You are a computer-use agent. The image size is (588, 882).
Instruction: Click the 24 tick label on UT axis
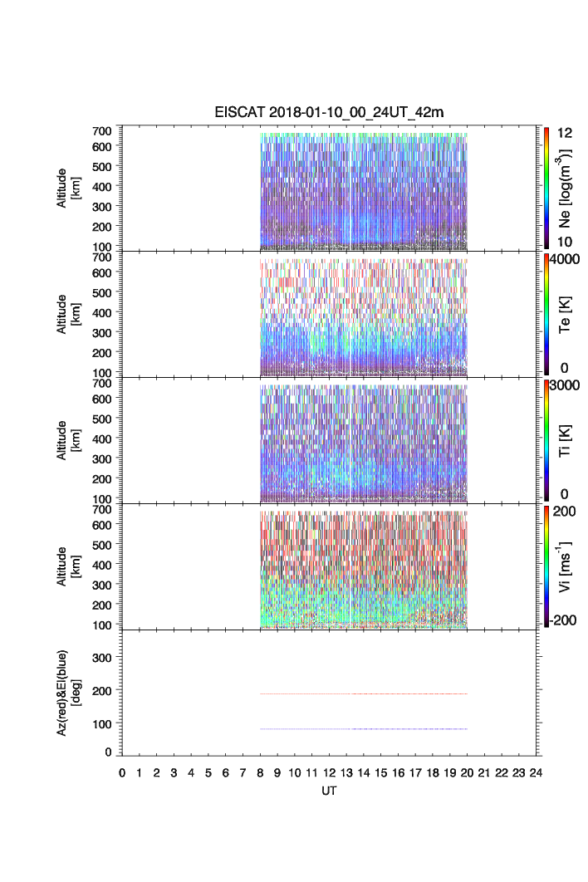coord(536,772)
